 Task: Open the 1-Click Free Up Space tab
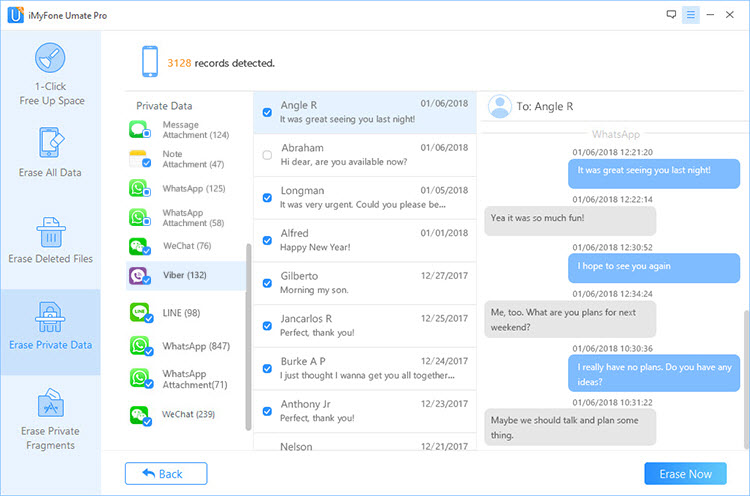coord(51,74)
